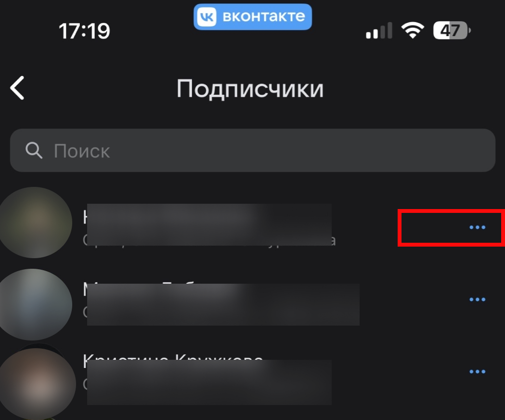
Task: Open three-dot menu for third subscriber
Action: click(477, 372)
